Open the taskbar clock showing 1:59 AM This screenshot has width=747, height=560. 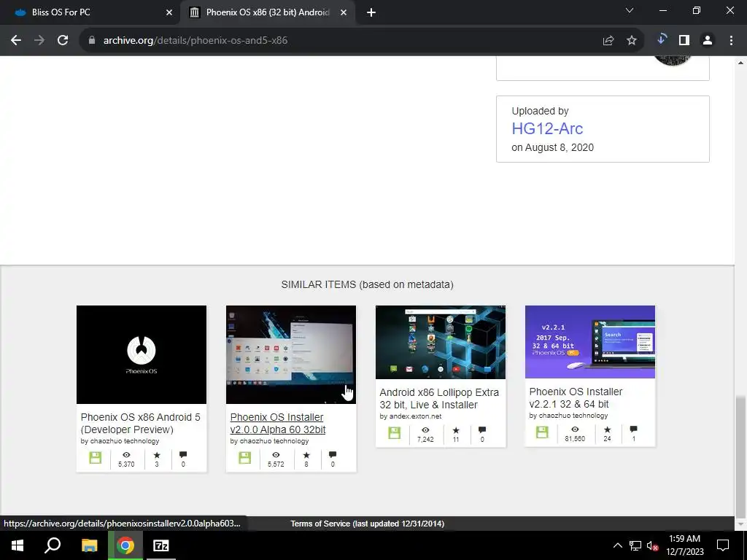pos(684,545)
